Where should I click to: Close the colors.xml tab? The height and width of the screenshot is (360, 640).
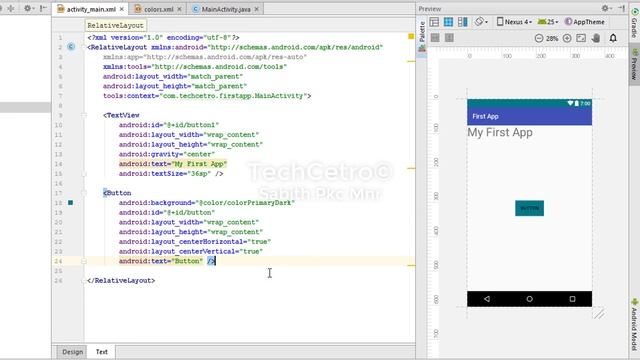[179, 9]
